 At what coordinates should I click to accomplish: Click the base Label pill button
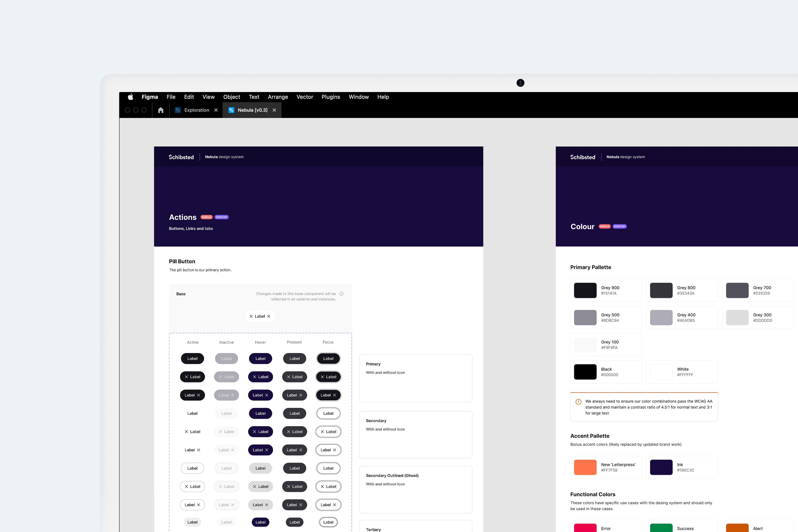click(260, 316)
